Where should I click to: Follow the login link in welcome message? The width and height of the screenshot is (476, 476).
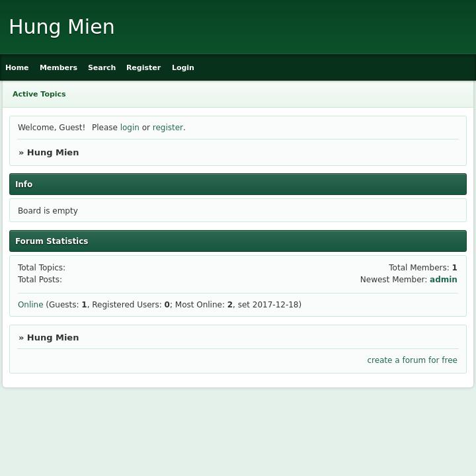click(130, 127)
